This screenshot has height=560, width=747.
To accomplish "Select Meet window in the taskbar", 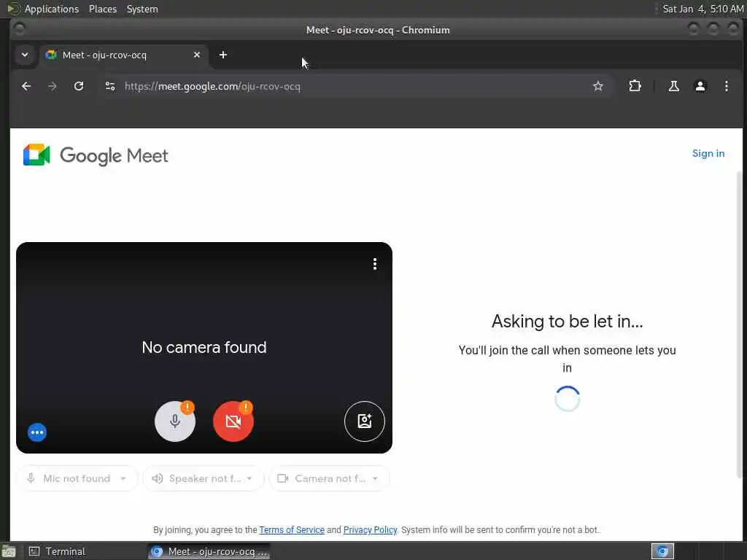I will 209,551.
